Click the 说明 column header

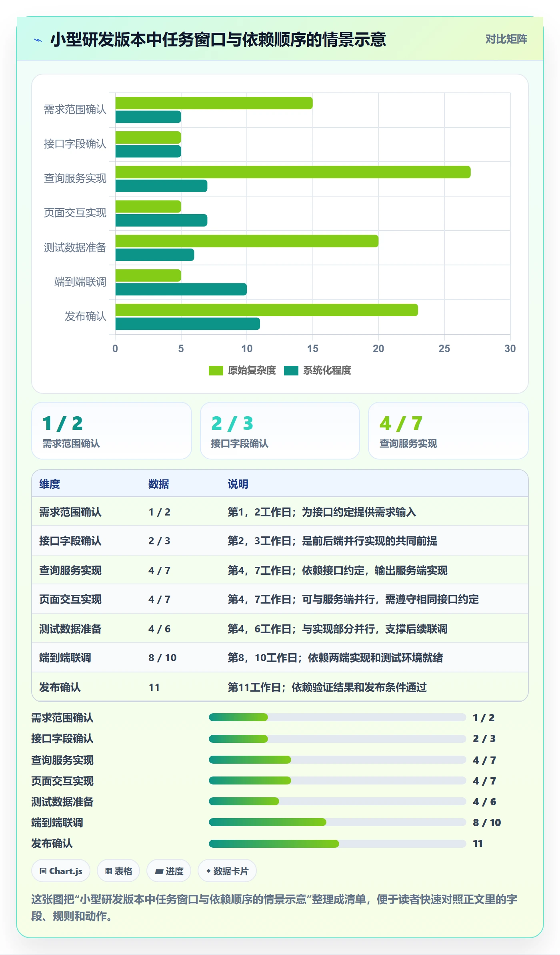tap(238, 484)
